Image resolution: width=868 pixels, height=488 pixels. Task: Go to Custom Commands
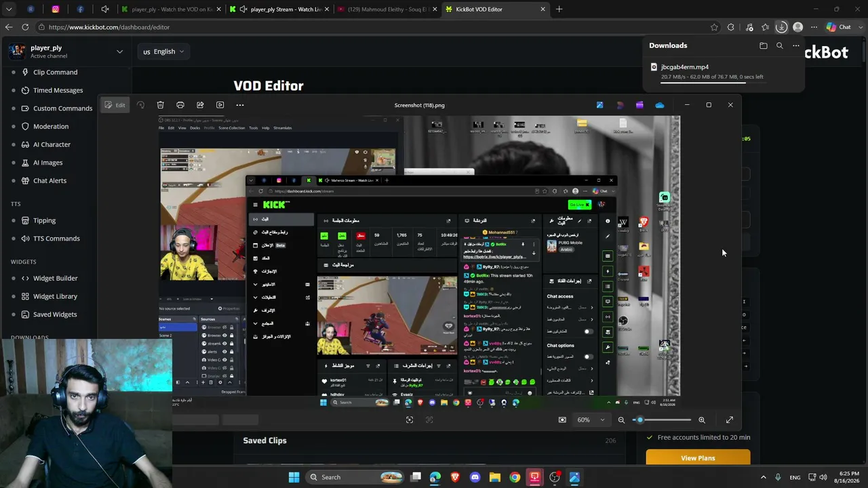tap(62, 108)
